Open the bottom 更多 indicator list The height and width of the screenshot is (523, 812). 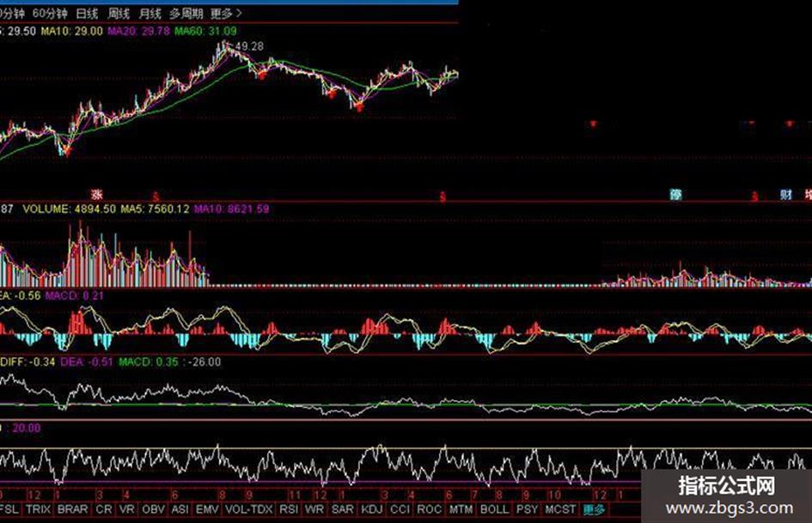[594, 509]
